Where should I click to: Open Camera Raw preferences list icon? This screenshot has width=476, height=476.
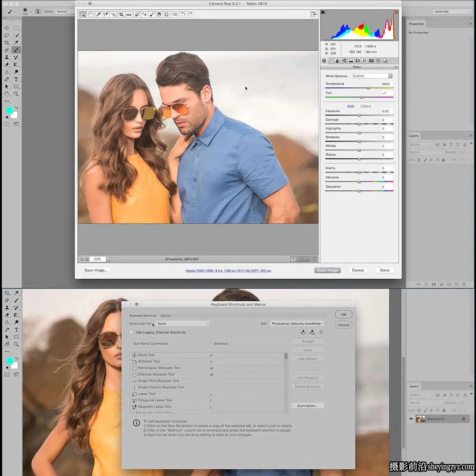tap(175, 14)
